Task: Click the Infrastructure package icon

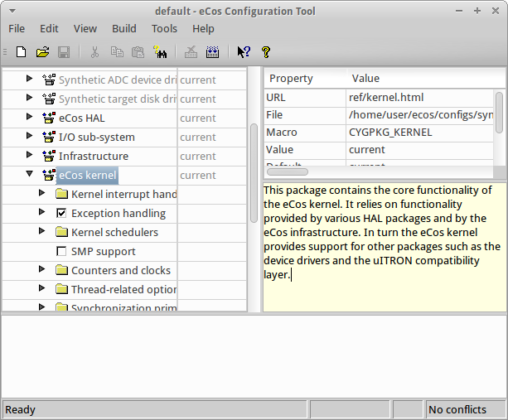Action: (49, 156)
